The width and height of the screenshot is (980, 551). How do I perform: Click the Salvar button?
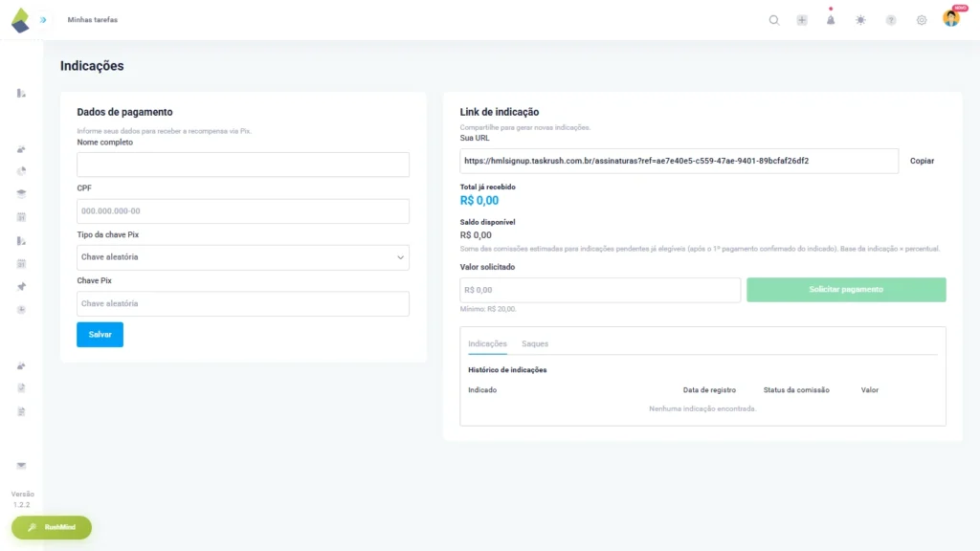[100, 334]
